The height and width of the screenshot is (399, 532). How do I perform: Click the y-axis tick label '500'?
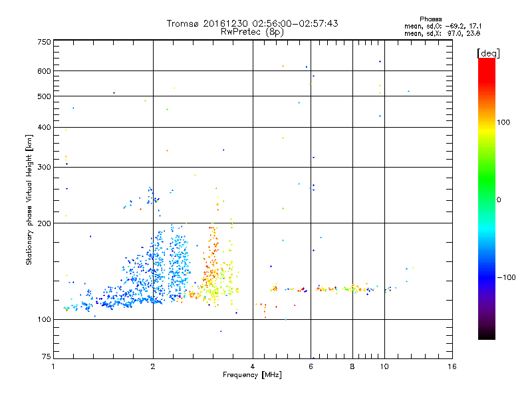(x=44, y=96)
